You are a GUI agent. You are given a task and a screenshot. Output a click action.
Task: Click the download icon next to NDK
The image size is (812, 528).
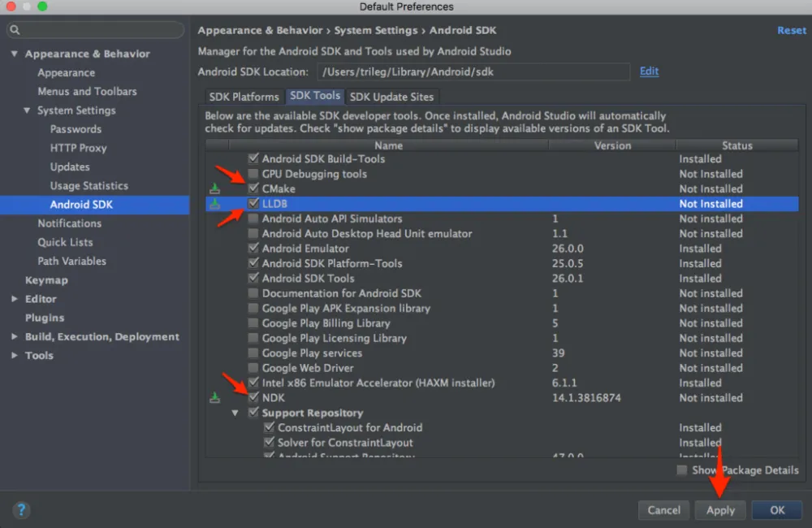click(x=214, y=398)
